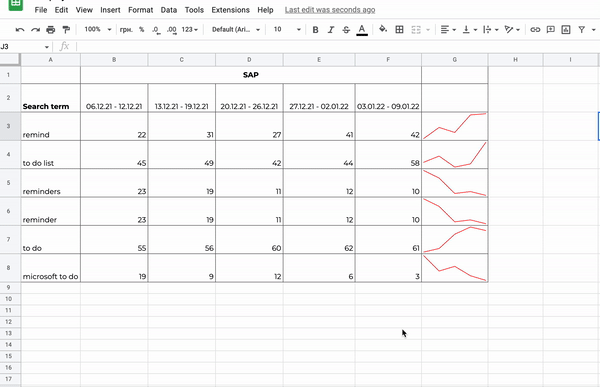Open the Data menu
This screenshot has height=387, width=600.
(x=169, y=10)
